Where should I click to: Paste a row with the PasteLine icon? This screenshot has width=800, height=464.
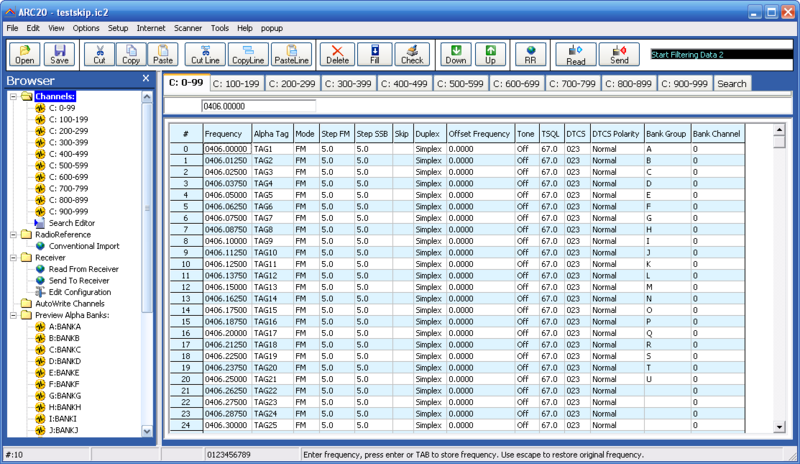pos(291,54)
